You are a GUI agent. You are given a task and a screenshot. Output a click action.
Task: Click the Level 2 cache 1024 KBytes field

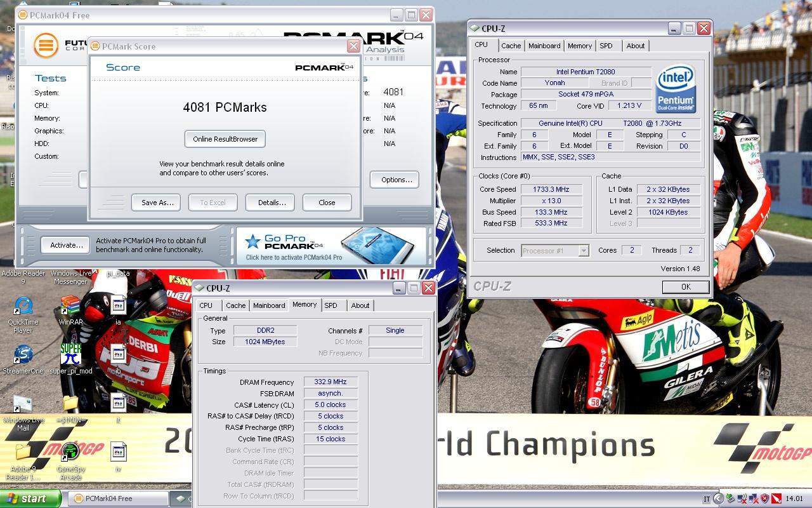(x=668, y=212)
